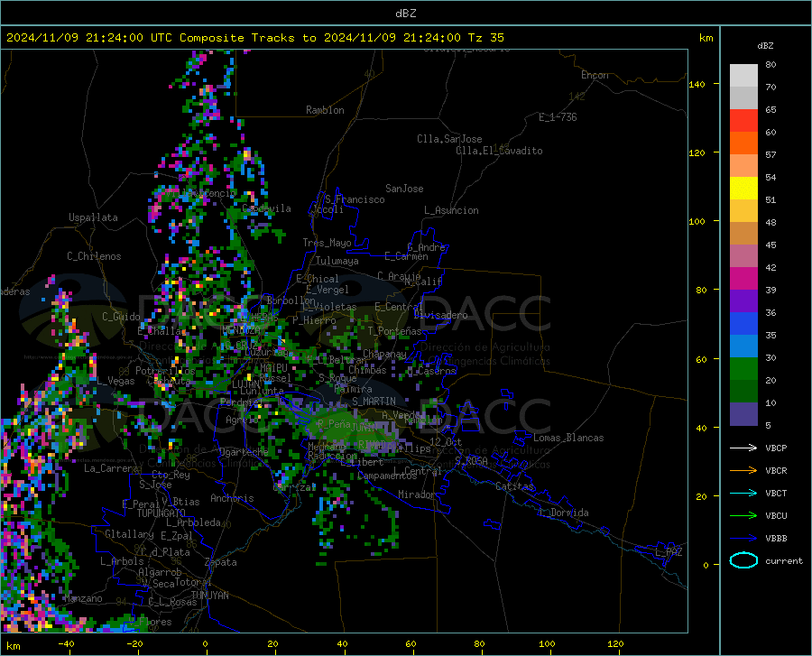The image size is (812, 656).
Task: Pick the bright green swatch between 30 and 20
Action: click(743, 369)
